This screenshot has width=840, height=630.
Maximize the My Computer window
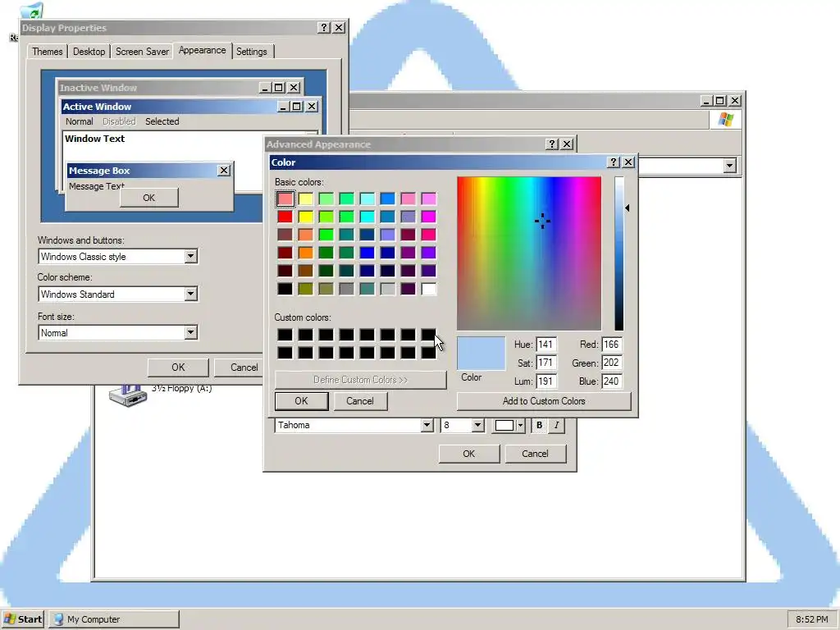pyautogui.click(x=720, y=101)
